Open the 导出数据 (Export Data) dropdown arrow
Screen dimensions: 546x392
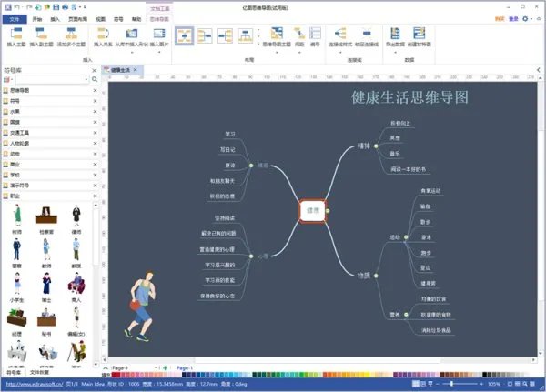(395, 53)
